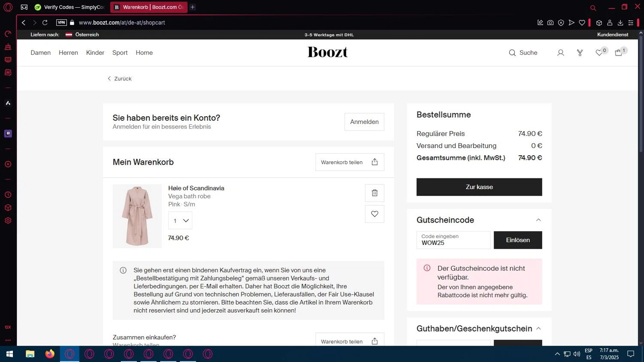Open shopping bag icon with 1 item
Viewport: 644px width, 362px height.
pyautogui.click(x=620, y=52)
